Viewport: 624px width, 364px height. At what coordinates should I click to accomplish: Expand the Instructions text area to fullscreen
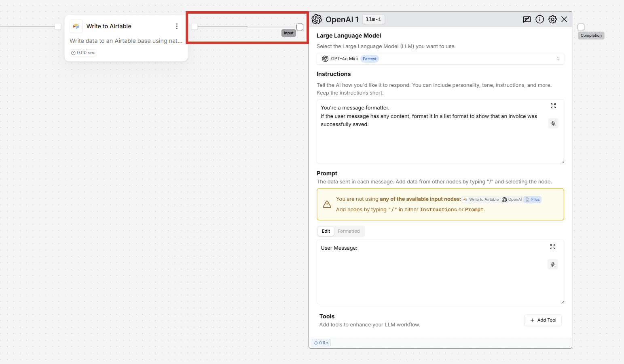tap(553, 106)
